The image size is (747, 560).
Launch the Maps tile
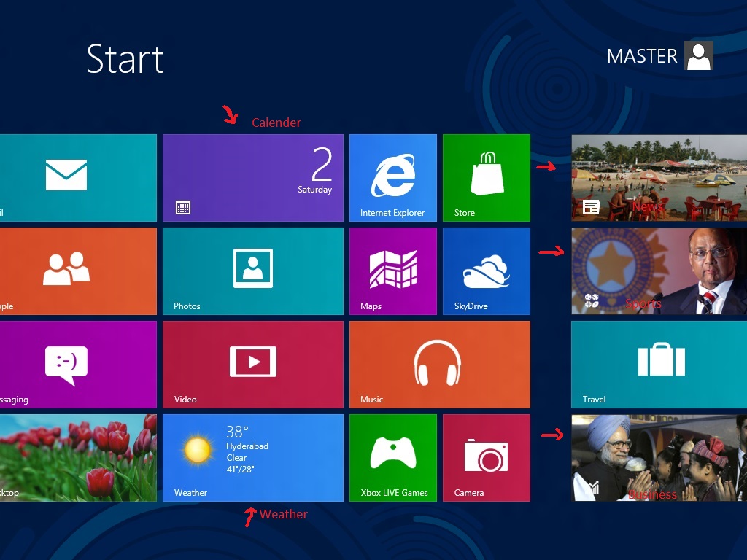coord(393,271)
